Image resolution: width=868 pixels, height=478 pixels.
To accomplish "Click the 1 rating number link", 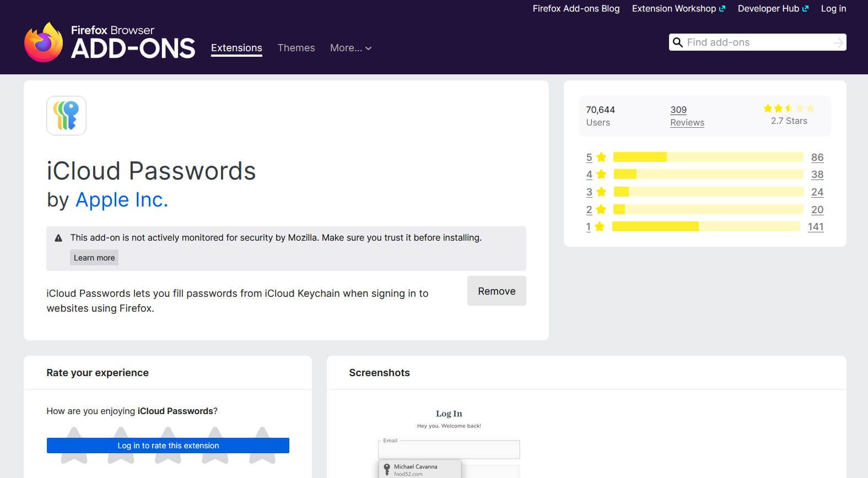I will [x=589, y=227].
